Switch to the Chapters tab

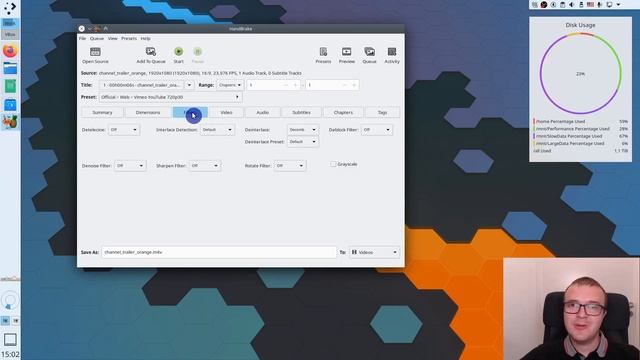(343, 112)
